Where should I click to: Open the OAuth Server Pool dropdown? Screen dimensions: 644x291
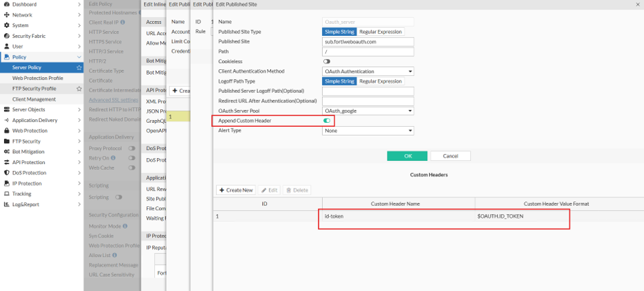coord(368,111)
